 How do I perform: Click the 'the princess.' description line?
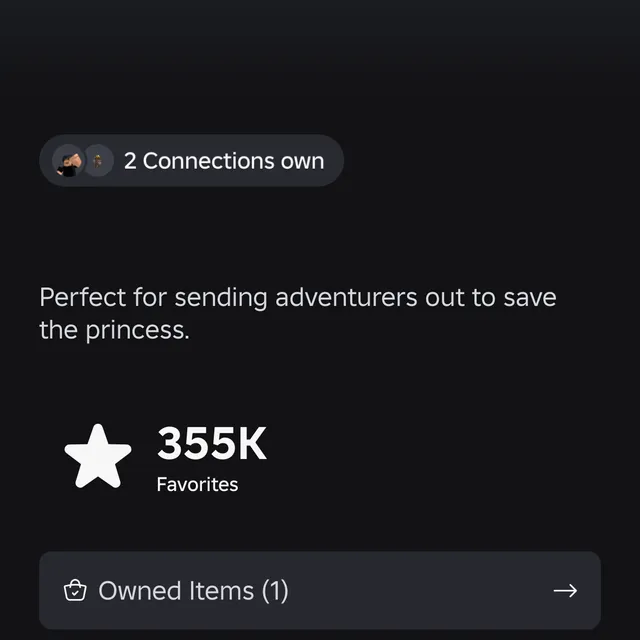coord(114,330)
